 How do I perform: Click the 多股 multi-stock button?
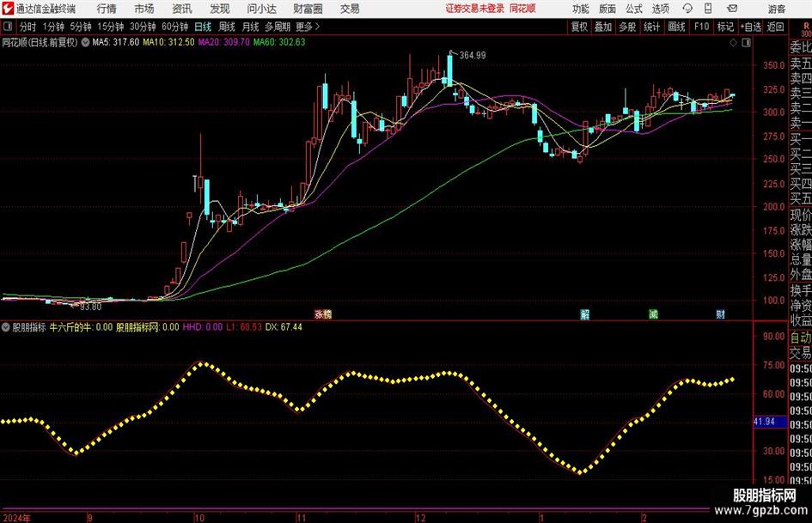pos(627,27)
